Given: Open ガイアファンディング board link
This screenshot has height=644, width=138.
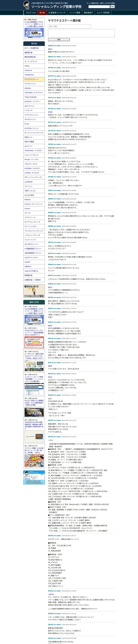Looking at the screenshot, I should [34, 222].
